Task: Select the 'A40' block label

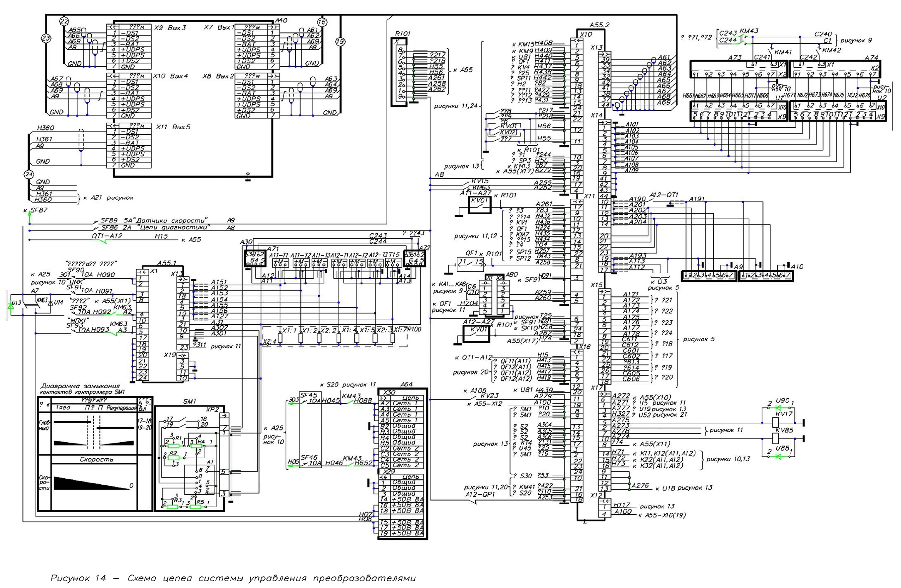Action: tap(281, 20)
